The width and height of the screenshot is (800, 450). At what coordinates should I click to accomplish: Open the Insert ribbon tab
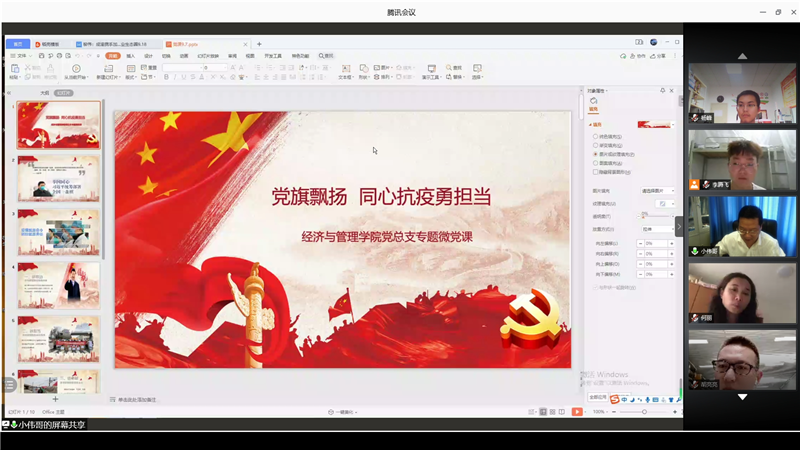[131, 56]
